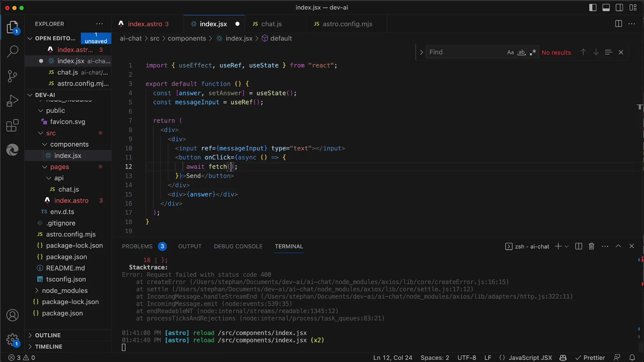Click Prettier status bar item
The image size is (644, 362).
[590, 358]
